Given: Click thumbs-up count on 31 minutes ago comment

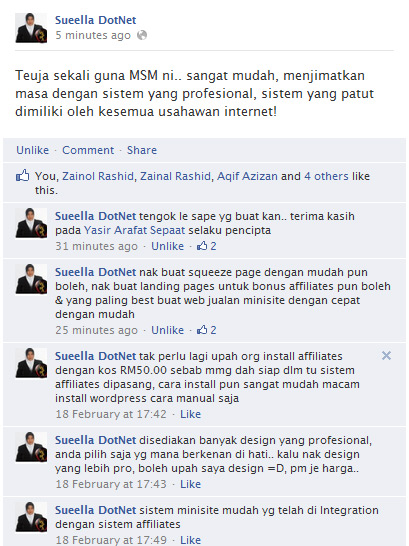Looking at the screenshot, I should [207, 246].
